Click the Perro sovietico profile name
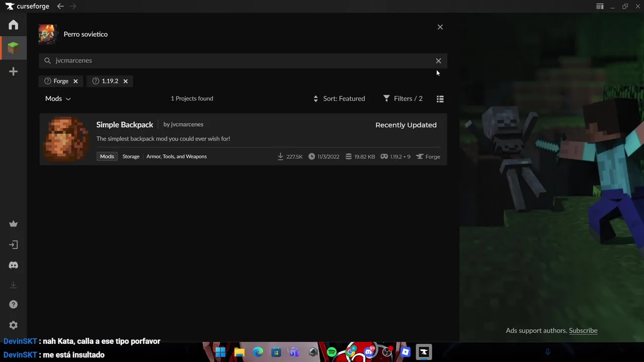The height and width of the screenshot is (362, 644). point(86,34)
